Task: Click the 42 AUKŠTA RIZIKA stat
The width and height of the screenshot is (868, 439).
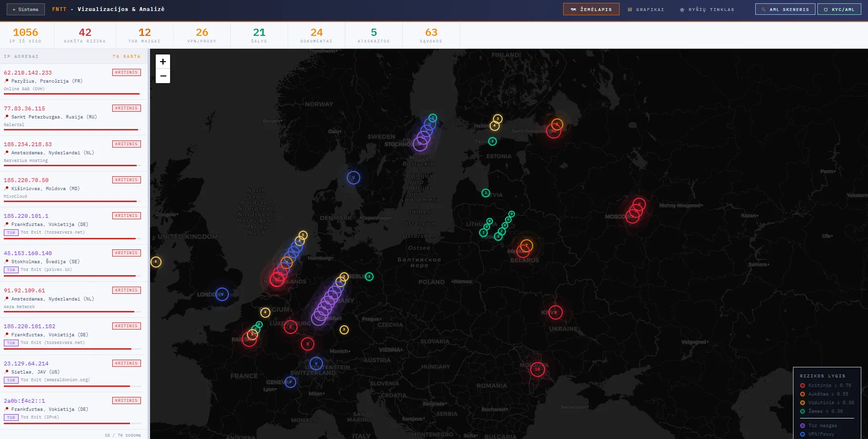Action: 85,35
